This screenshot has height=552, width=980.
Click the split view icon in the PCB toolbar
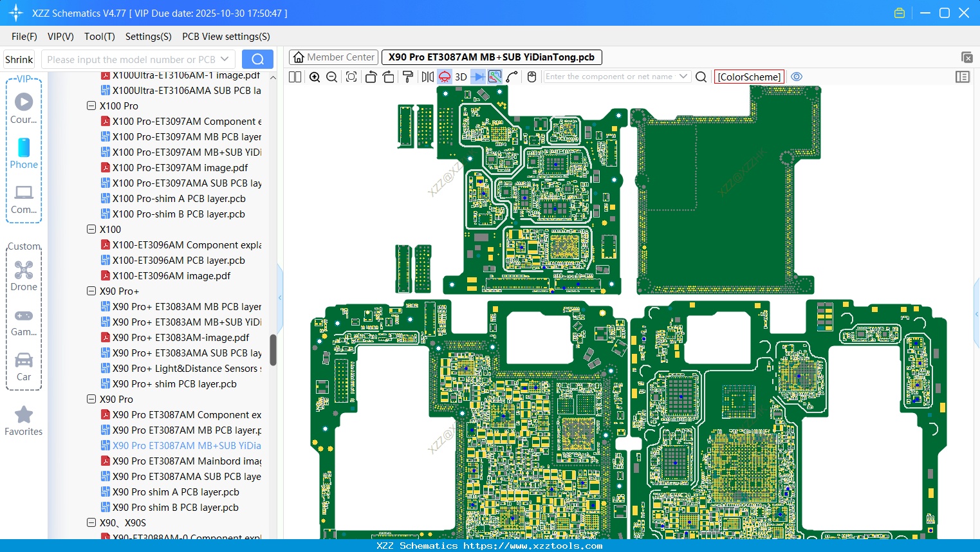pos(295,77)
